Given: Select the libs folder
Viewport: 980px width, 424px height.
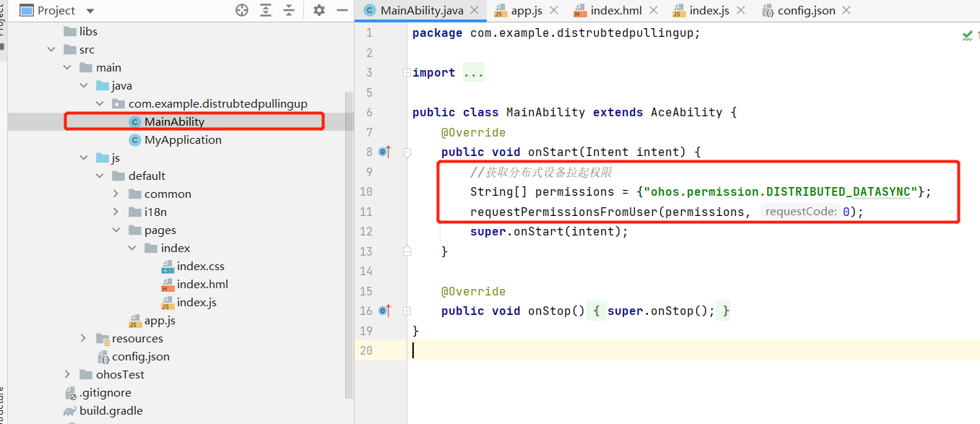Looking at the screenshot, I should (88, 32).
